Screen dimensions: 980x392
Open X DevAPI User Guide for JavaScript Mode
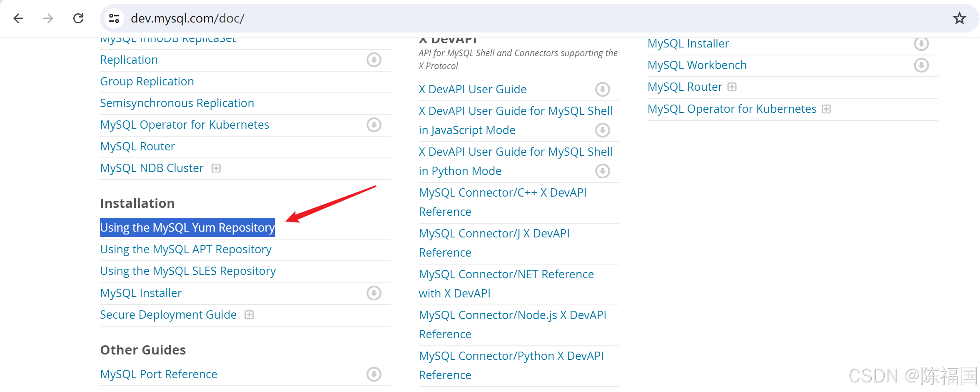(516, 120)
